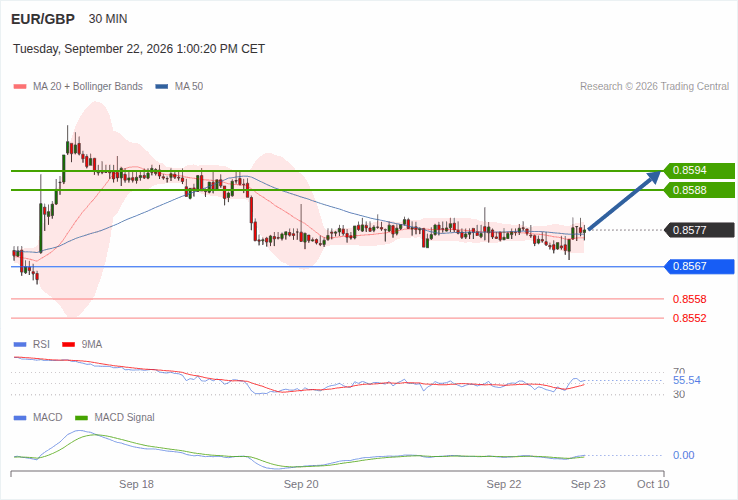Click the MACD blue legend swatch
Screen dimensions: 738x500
tap(20, 418)
